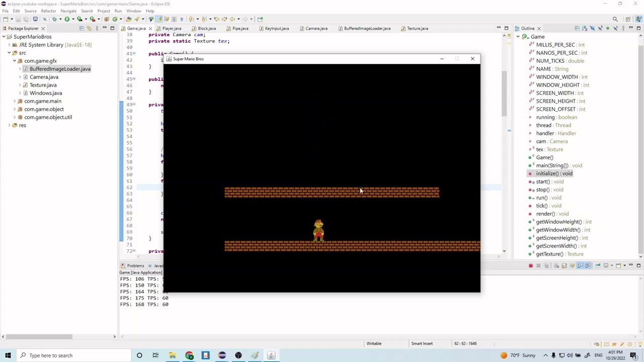Toggle Hide Static Members in Outline
The width and height of the screenshot is (644, 362).
pyautogui.click(x=600, y=28)
